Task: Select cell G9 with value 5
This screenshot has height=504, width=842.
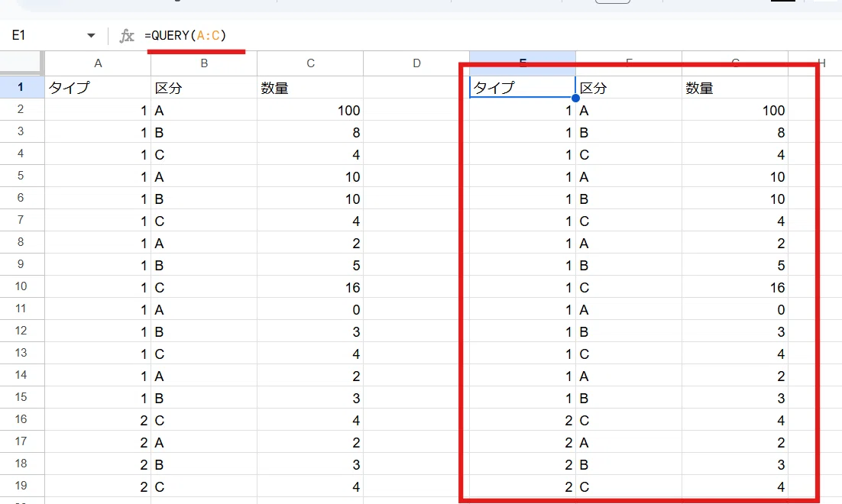Action: coord(735,265)
